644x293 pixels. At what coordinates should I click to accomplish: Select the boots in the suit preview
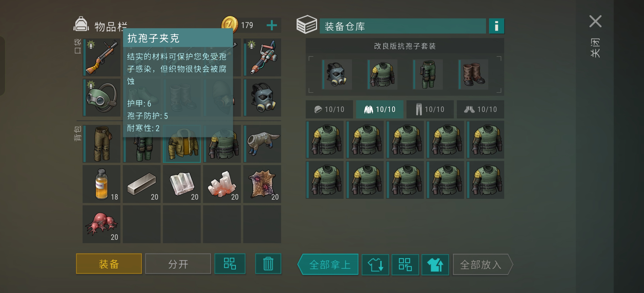(x=473, y=74)
